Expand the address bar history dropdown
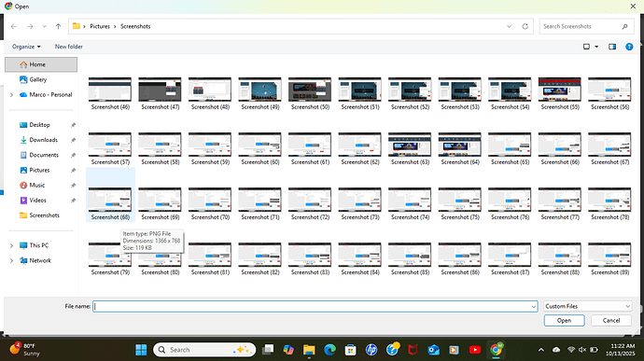Viewport: 644px width, 361px height. click(509, 26)
